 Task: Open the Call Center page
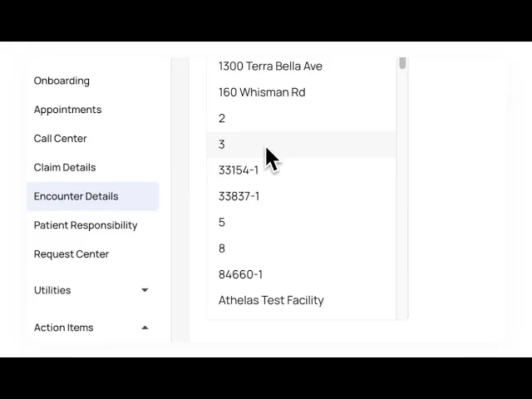[x=60, y=139]
